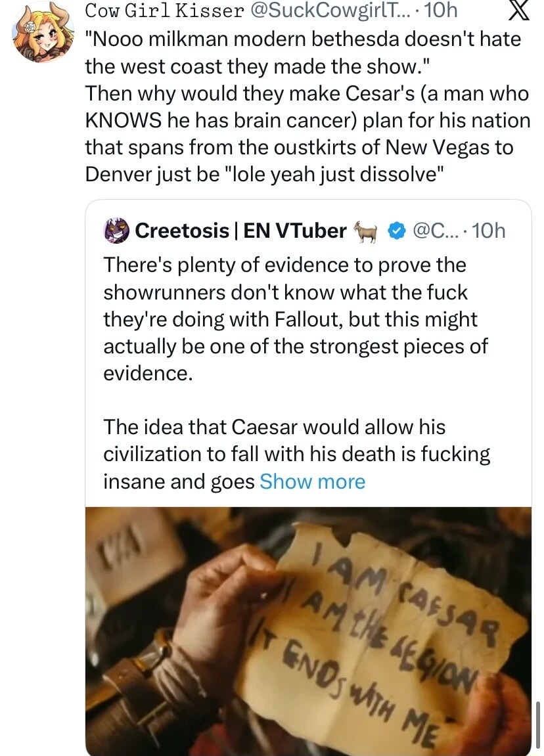Screen dimensions: 544x756
Task: Open quoted text "There's plenty of evidence"
Action: pyautogui.click(x=284, y=265)
